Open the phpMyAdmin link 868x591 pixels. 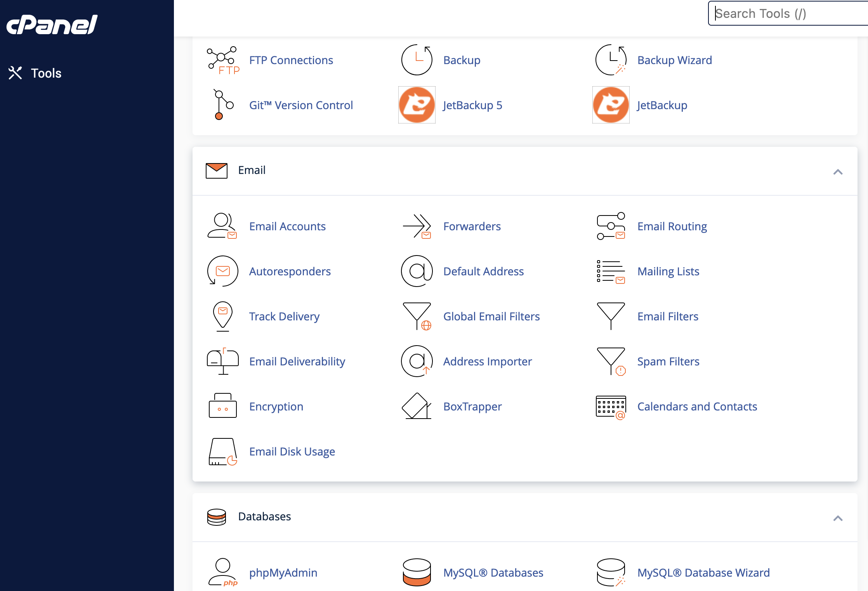283,573
